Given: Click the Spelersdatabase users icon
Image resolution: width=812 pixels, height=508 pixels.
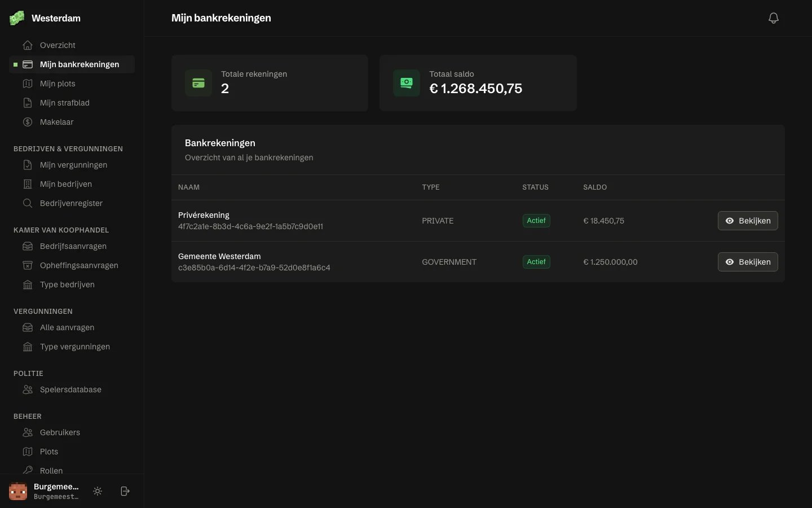Looking at the screenshot, I should (28, 389).
